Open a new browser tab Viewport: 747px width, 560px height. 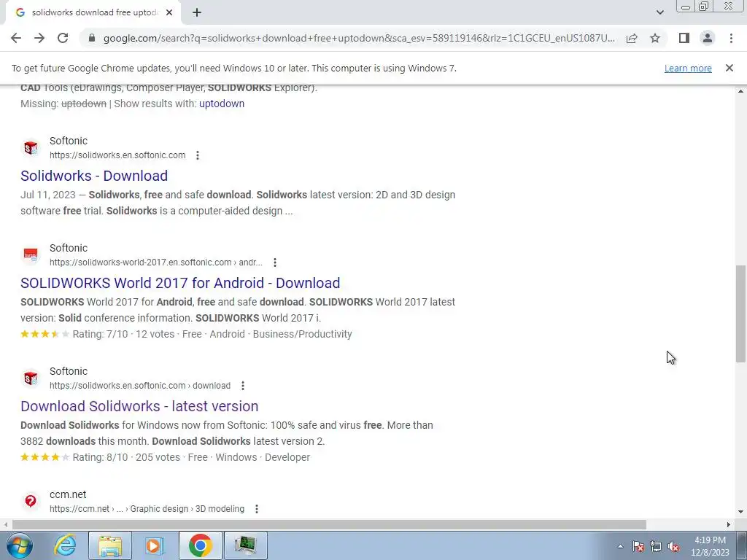197,13
